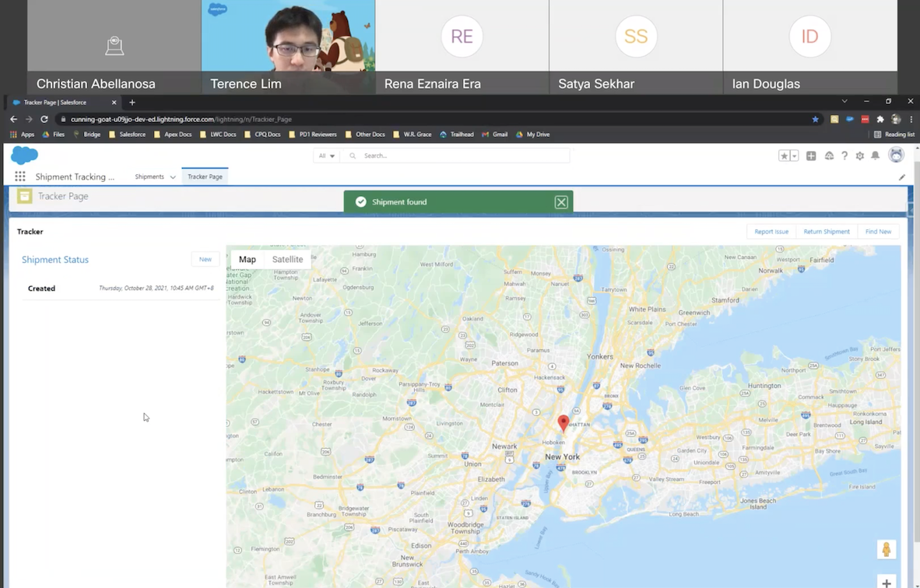Switch to the Shipments navigation tab
This screenshot has height=588, width=920.
[x=149, y=177]
